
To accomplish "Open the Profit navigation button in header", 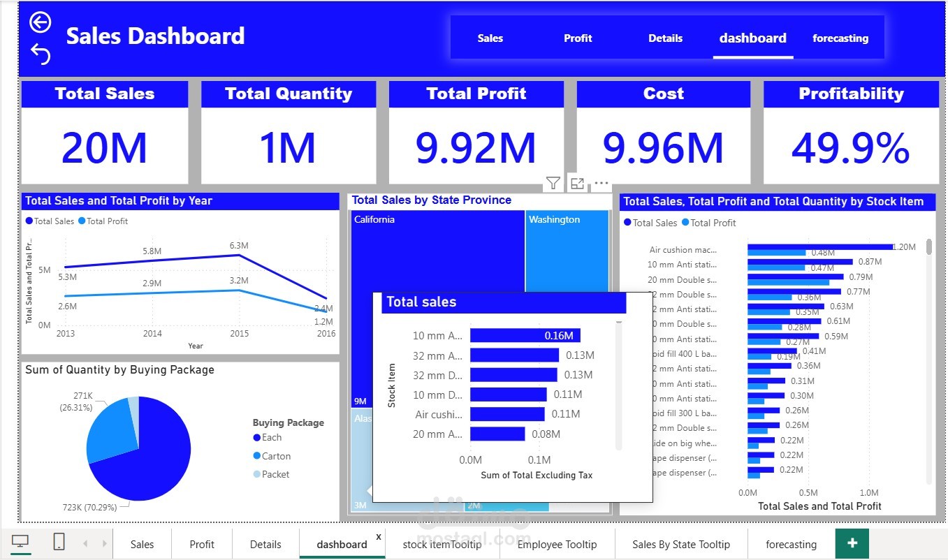I will pos(578,38).
